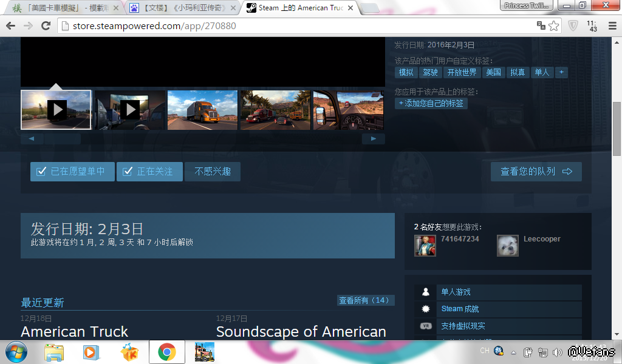
Task: Select the orange truck screenshot thumbnail
Action: [x=202, y=110]
